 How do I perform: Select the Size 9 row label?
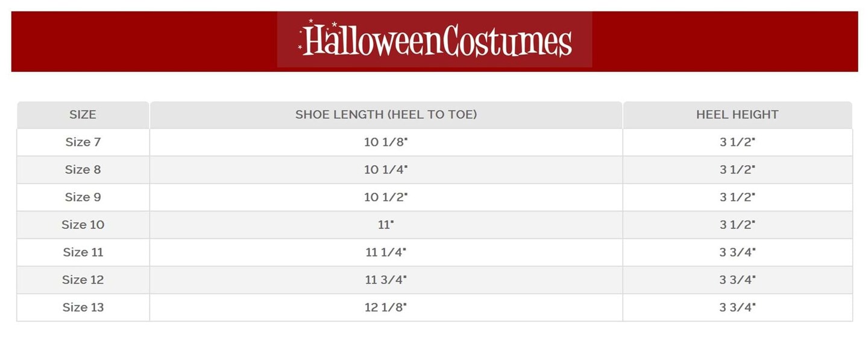click(83, 197)
